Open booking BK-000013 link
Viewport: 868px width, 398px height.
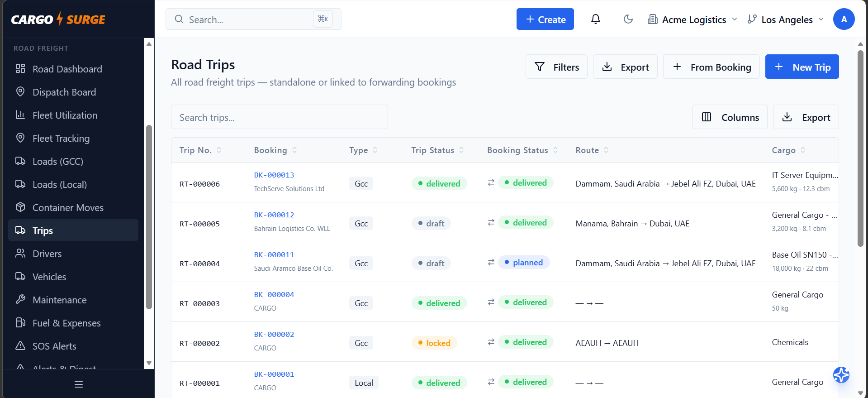(274, 175)
